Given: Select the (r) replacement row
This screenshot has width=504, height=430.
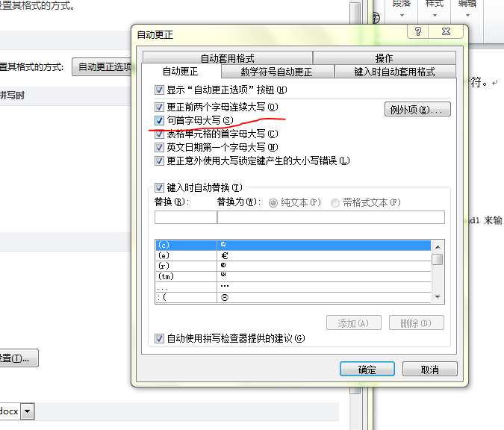Looking at the screenshot, I should [293, 266].
